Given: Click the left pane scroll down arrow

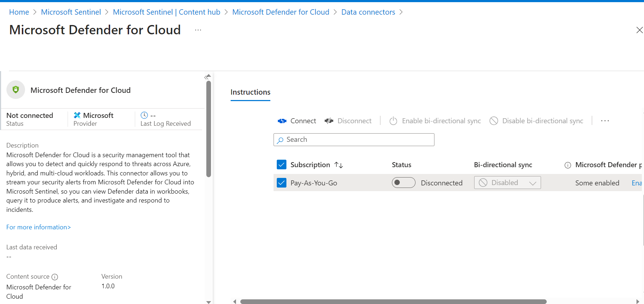Looking at the screenshot, I should click(x=208, y=302).
